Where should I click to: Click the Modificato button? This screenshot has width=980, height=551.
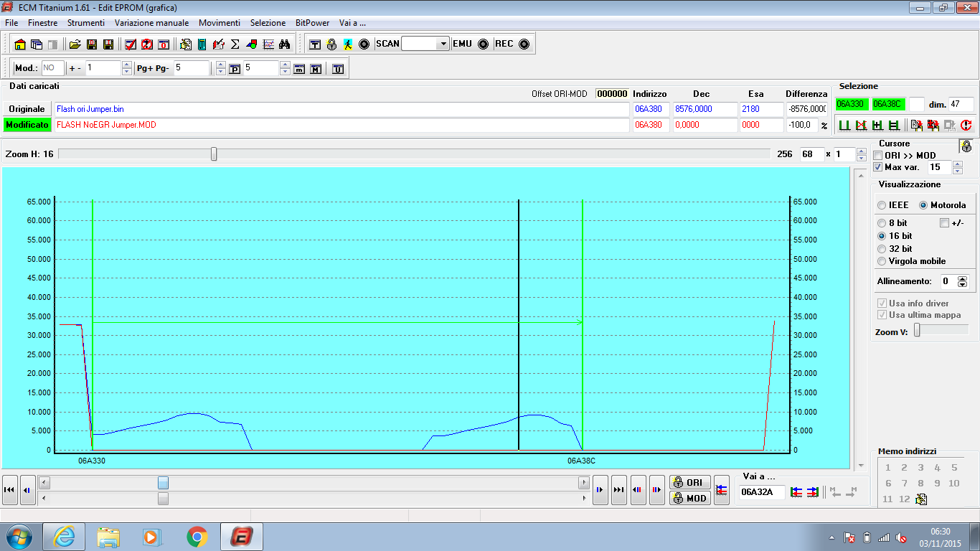tap(27, 125)
